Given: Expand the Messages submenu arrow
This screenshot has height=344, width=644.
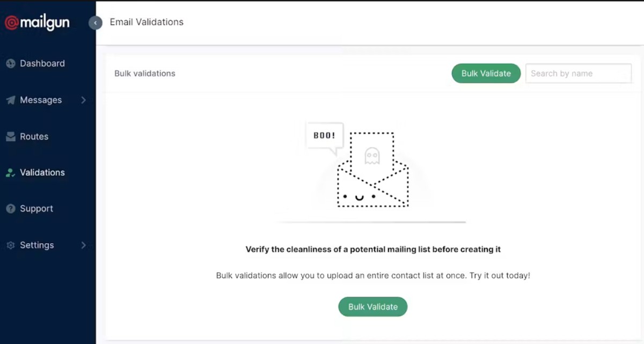Looking at the screenshot, I should click(83, 100).
